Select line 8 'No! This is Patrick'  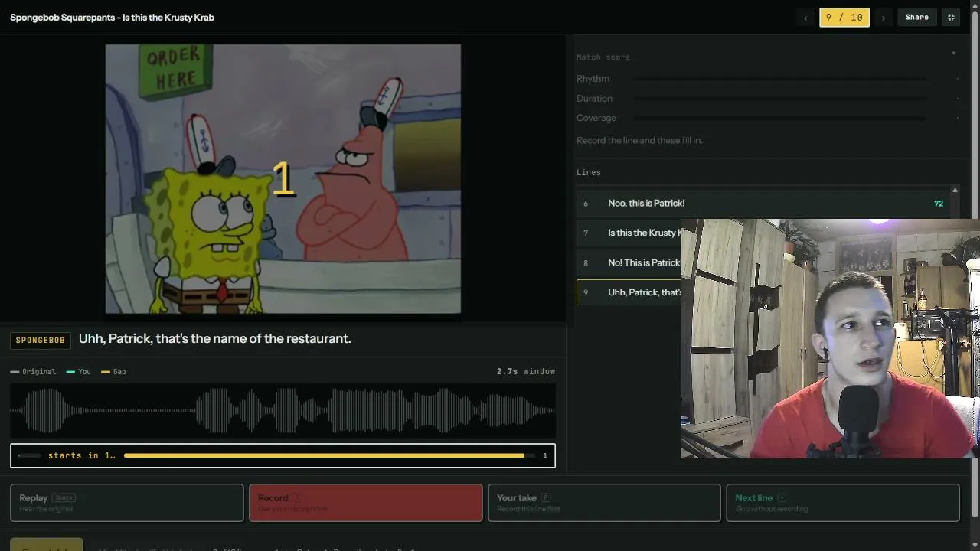629,262
